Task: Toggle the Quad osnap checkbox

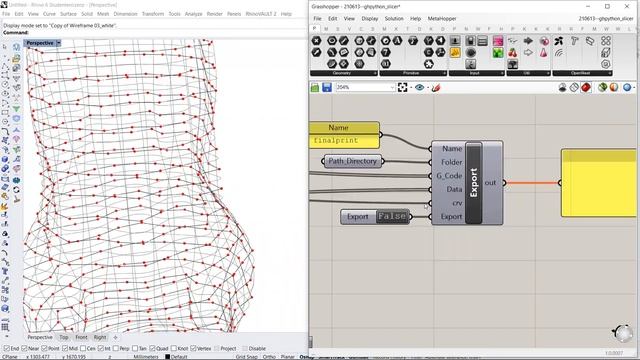Action: [152, 349]
